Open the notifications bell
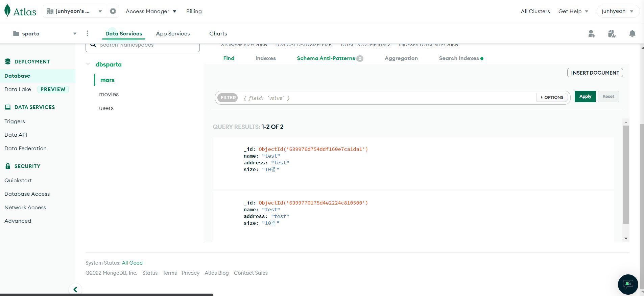 [632, 33]
